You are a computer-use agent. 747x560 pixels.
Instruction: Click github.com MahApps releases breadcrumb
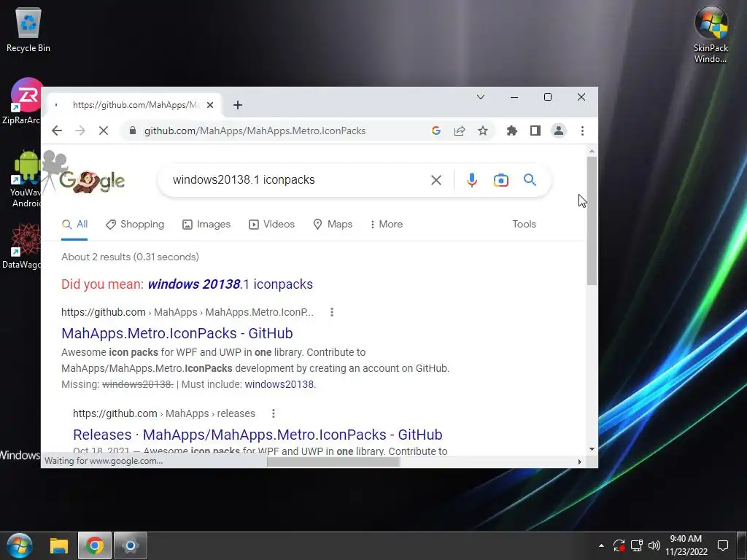(164, 413)
